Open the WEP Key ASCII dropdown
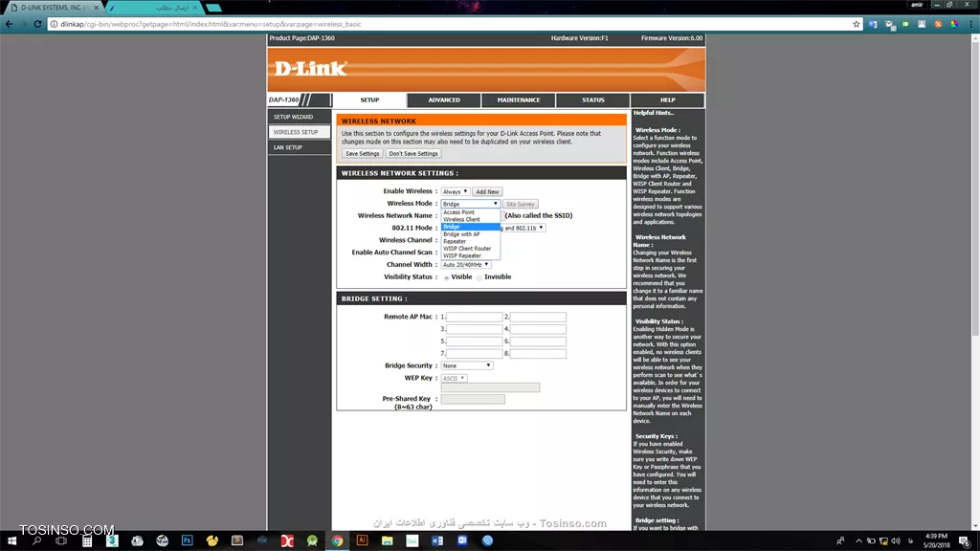The width and height of the screenshot is (980, 551). point(454,378)
